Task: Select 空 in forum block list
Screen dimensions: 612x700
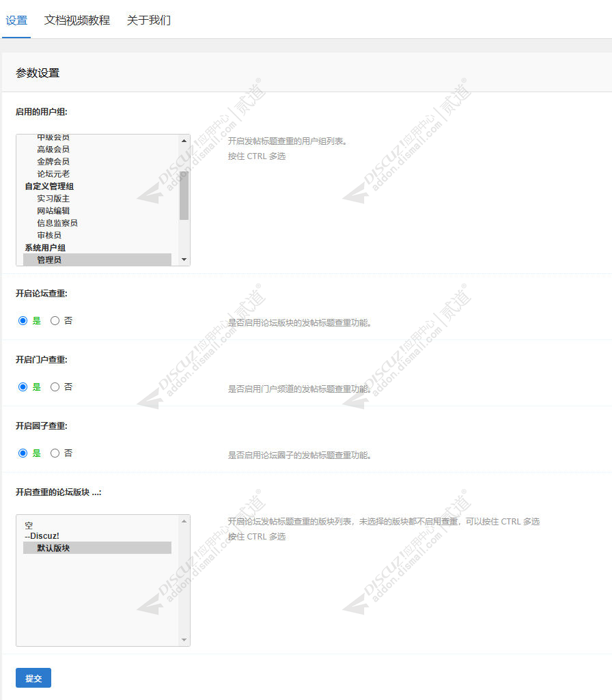Action: (97, 525)
